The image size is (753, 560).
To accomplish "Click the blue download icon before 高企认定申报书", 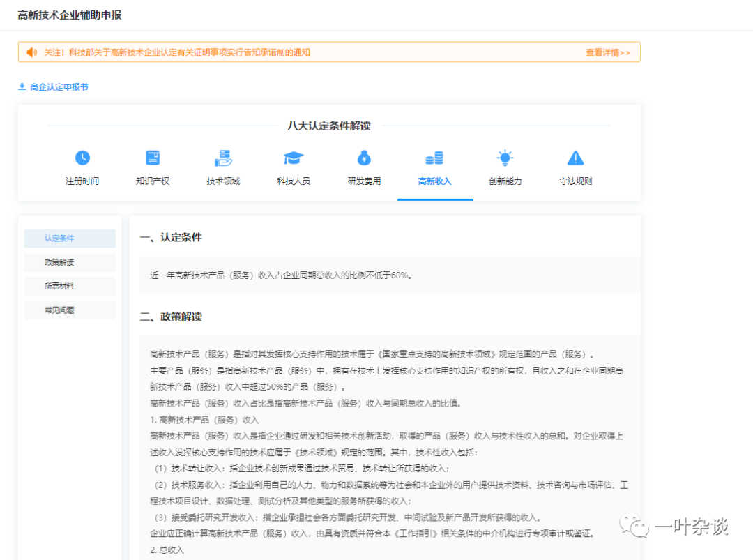I will (21, 86).
